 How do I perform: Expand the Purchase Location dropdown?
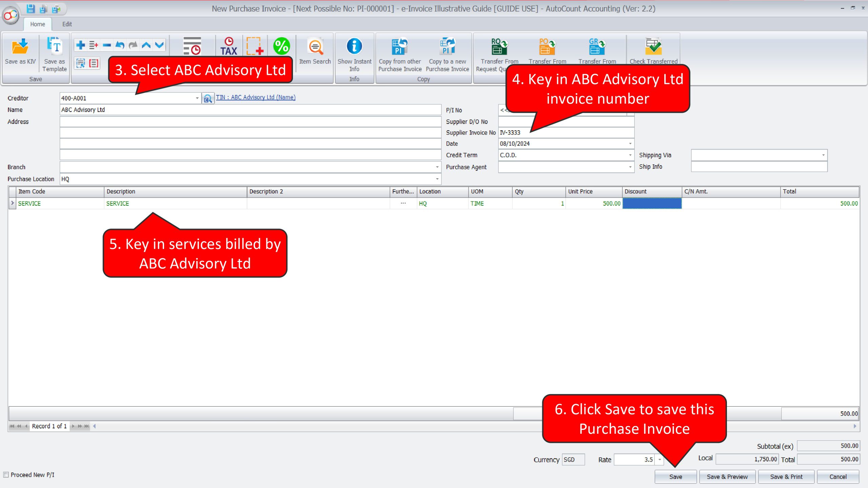click(437, 179)
